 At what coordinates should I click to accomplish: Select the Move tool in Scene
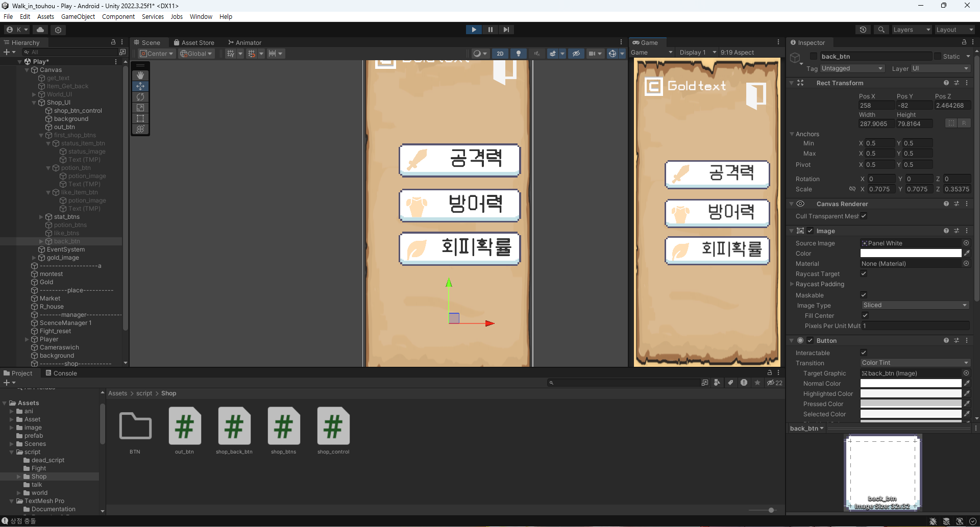(140, 86)
